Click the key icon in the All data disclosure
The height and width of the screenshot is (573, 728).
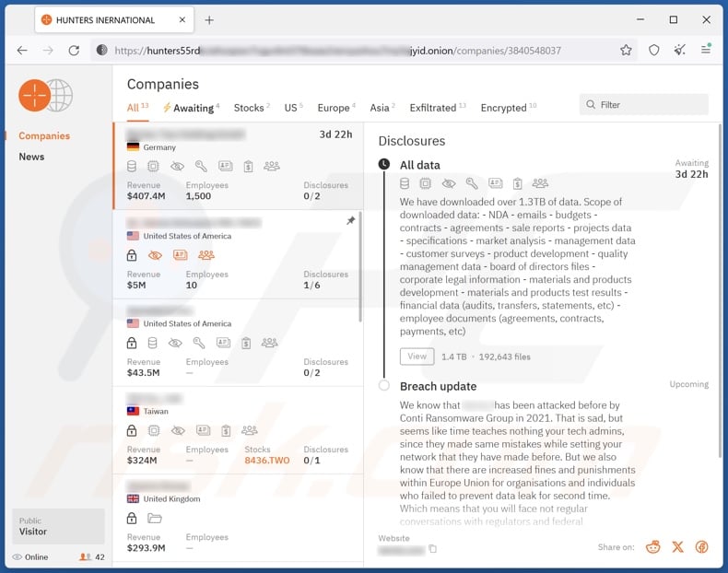(x=472, y=183)
